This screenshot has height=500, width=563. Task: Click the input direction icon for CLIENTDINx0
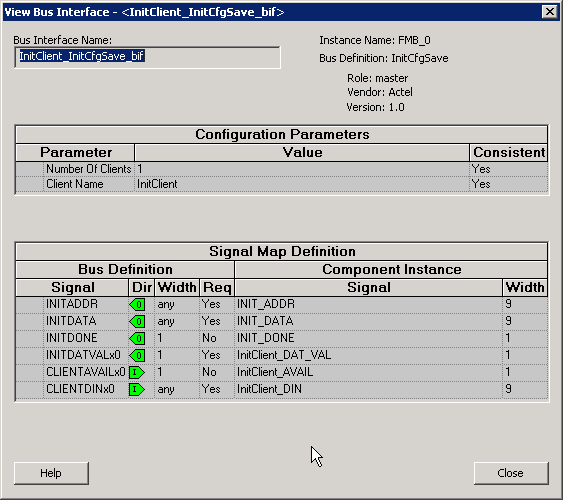point(137,389)
